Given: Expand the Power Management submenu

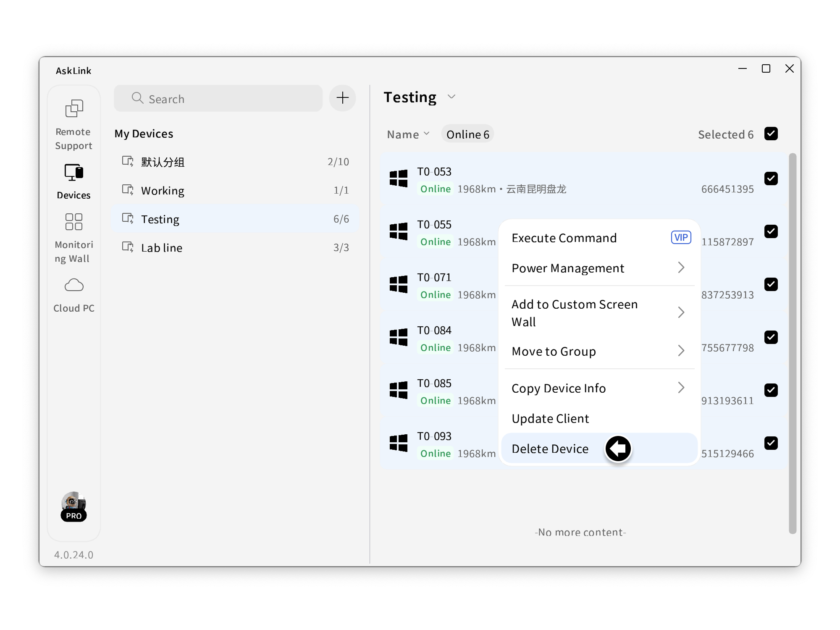Looking at the screenshot, I should 599,268.
